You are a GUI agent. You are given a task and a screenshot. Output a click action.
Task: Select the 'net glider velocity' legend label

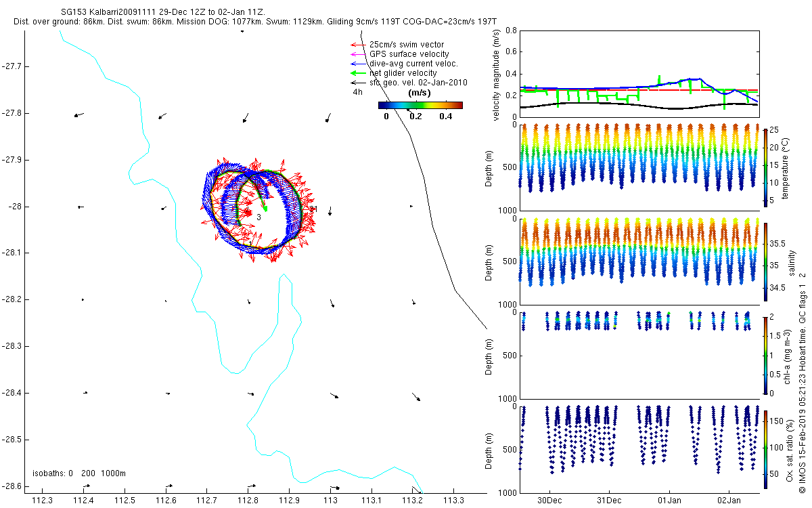coord(403,73)
